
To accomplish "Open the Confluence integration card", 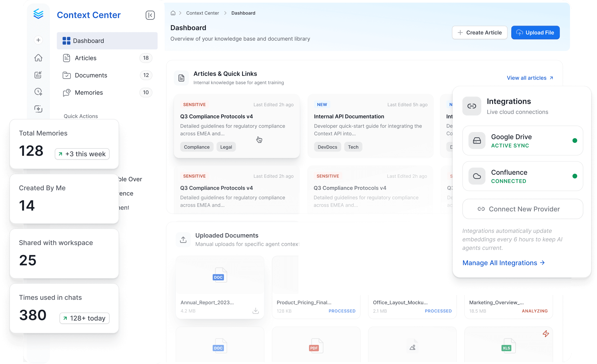I will pyautogui.click(x=522, y=176).
